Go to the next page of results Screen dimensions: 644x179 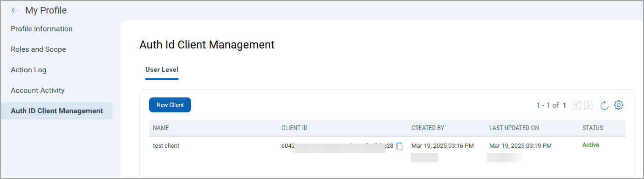tap(588, 105)
